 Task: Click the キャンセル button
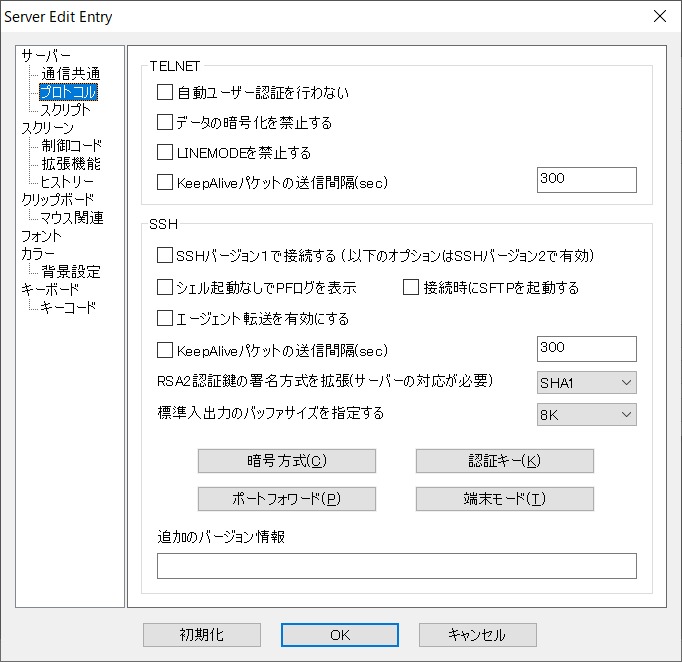click(x=478, y=635)
